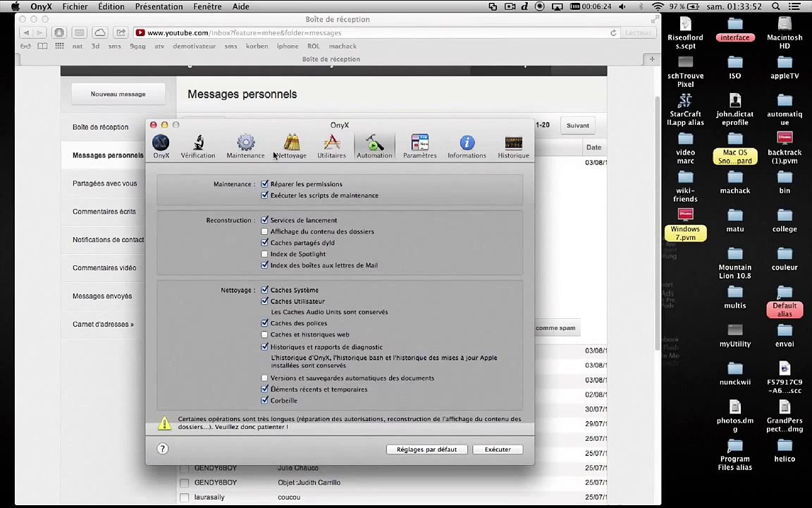
Task: Check Affichage du contenu des dossiers
Action: pos(264,231)
